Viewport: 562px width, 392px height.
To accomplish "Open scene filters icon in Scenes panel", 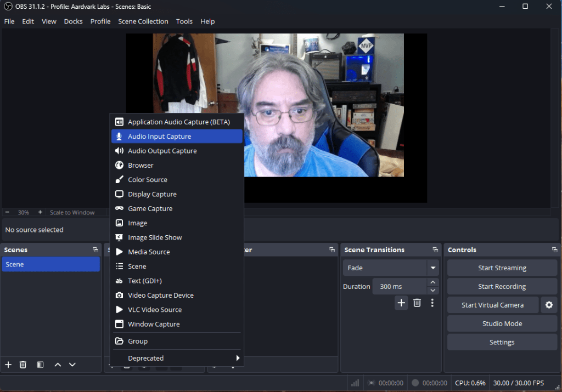I will [40, 365].
